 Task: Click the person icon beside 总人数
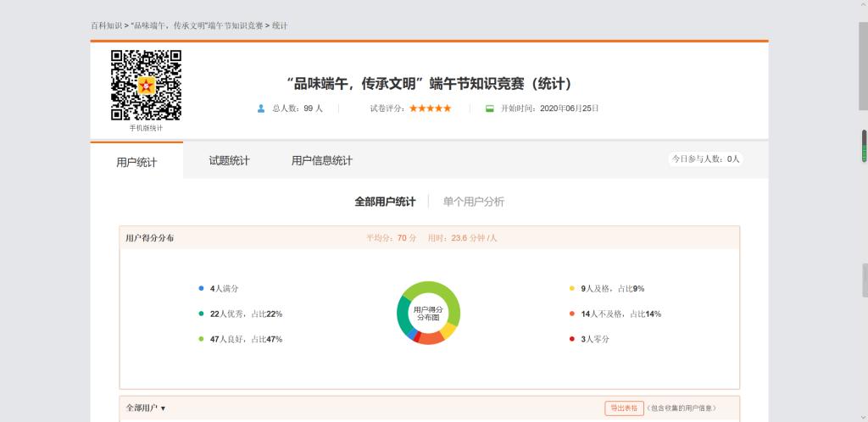[261, 108]
